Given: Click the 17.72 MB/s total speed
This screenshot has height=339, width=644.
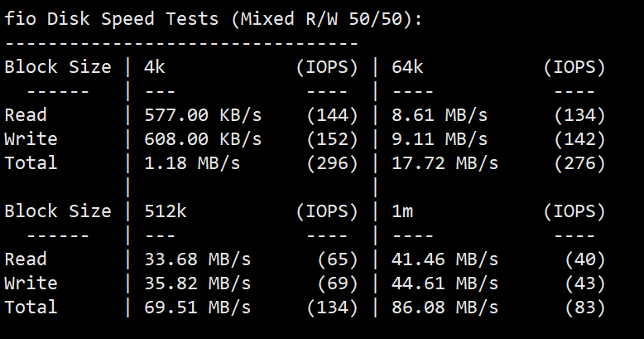Looking at the screenshot, I should point(445,163).
